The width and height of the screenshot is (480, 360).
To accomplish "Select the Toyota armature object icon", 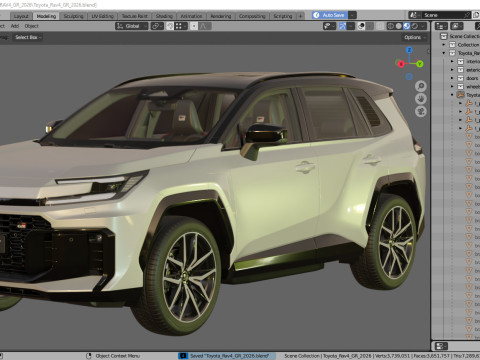I will pos(460,95).
